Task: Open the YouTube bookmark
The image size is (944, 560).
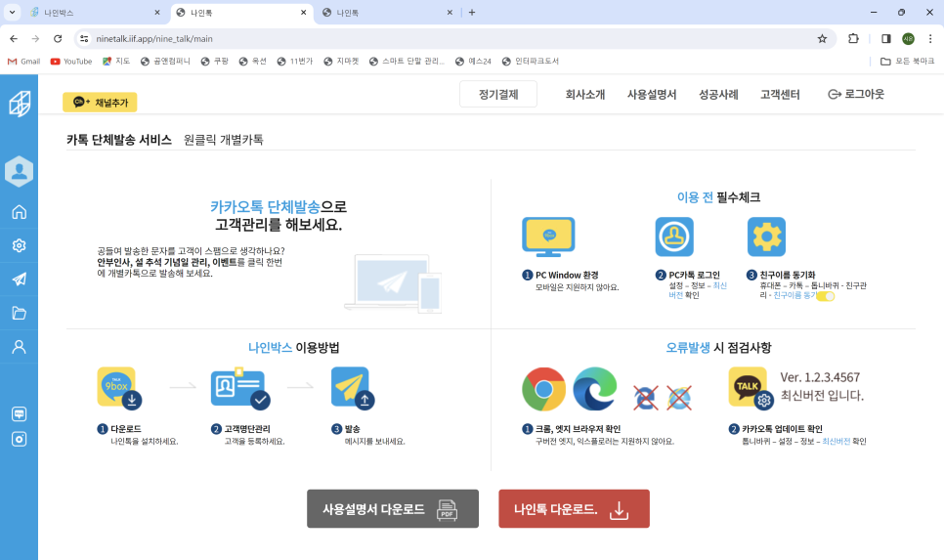Action: (71, 61)
